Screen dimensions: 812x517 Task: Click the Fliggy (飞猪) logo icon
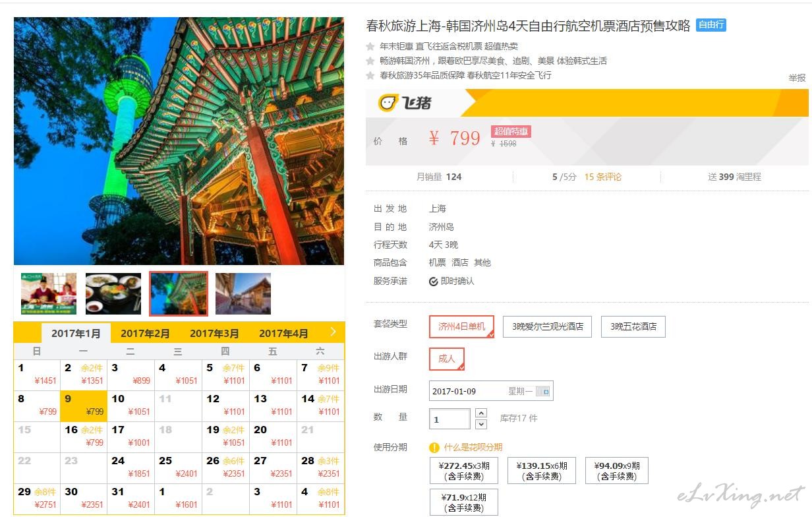(x=388, y=103)
